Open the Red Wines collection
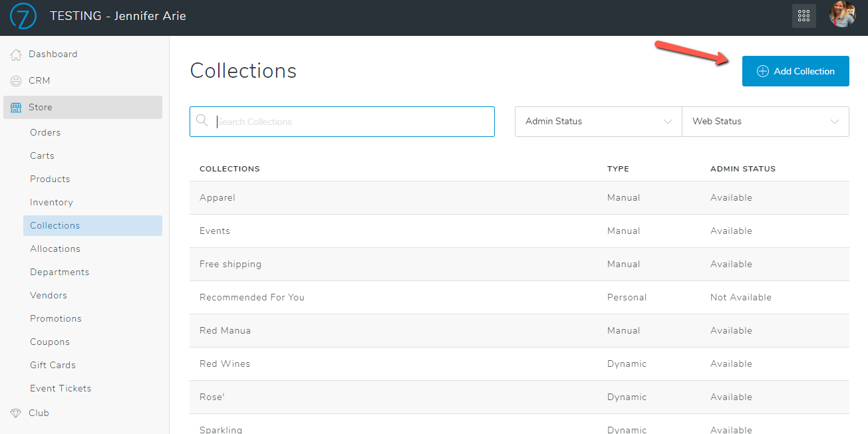868x434 pixels. 519,364
